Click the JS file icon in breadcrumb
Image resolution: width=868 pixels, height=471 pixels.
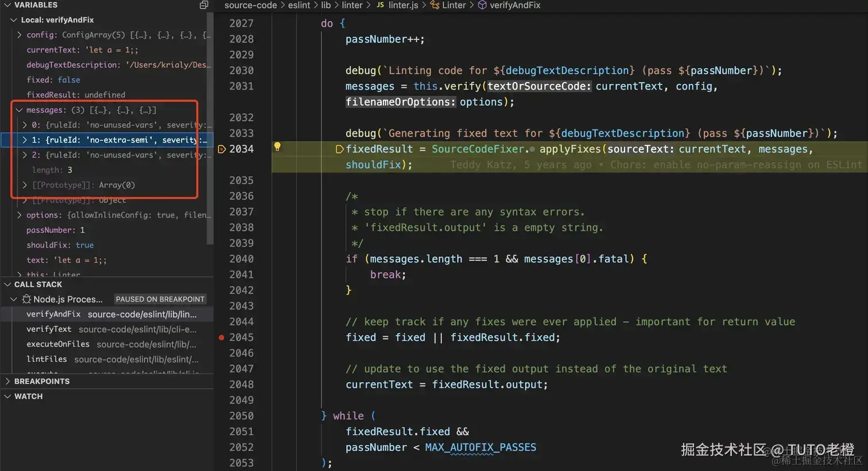coord(380,5)
